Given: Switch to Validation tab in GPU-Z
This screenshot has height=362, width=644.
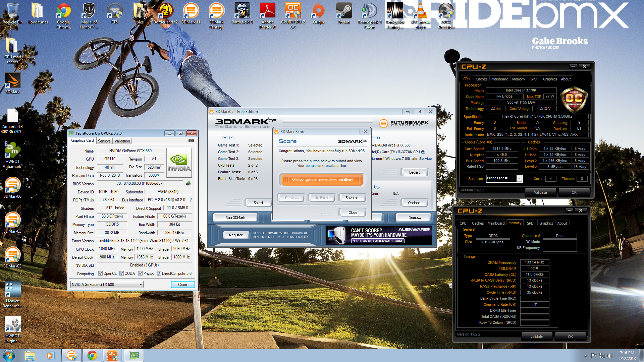Looking at the screenshot, I should pos(122,141).
